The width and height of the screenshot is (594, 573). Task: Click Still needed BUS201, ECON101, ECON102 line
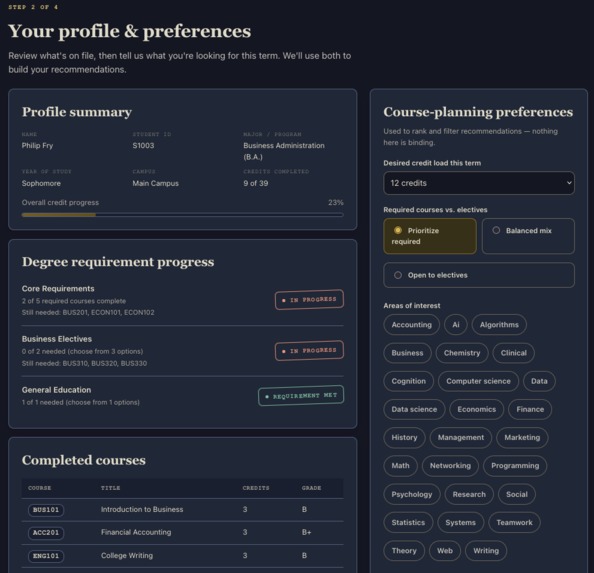point(88,312)
